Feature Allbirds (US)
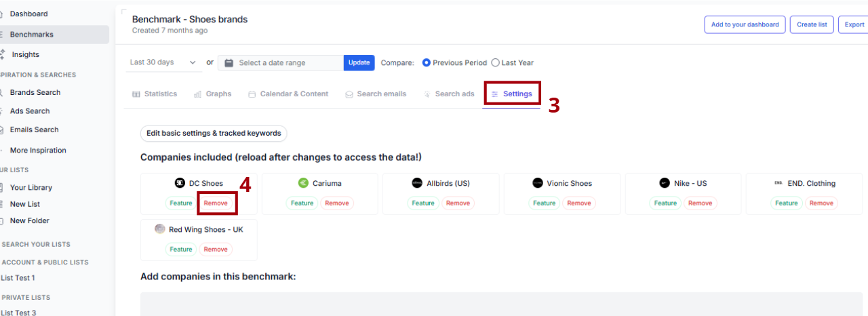868x316 pixels. pyautogui.click(x=422, y=203)
